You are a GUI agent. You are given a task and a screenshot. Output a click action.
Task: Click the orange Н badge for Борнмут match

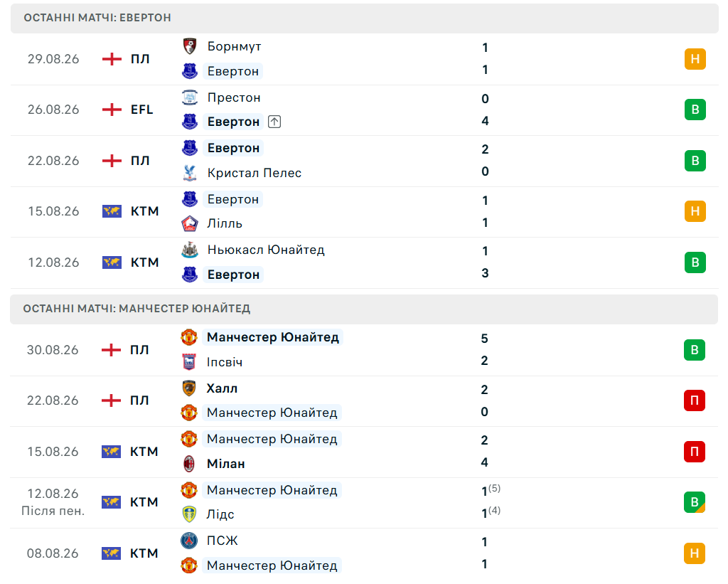(x=695, y=59)
